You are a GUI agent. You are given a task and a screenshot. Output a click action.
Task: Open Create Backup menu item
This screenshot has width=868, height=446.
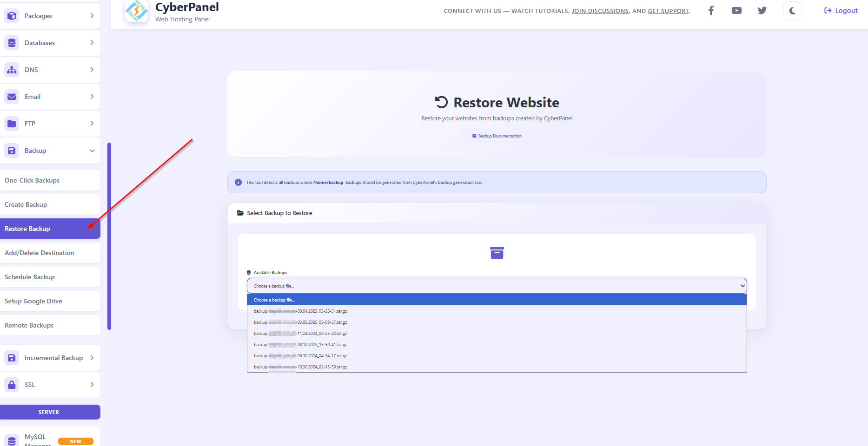[26, 204]
